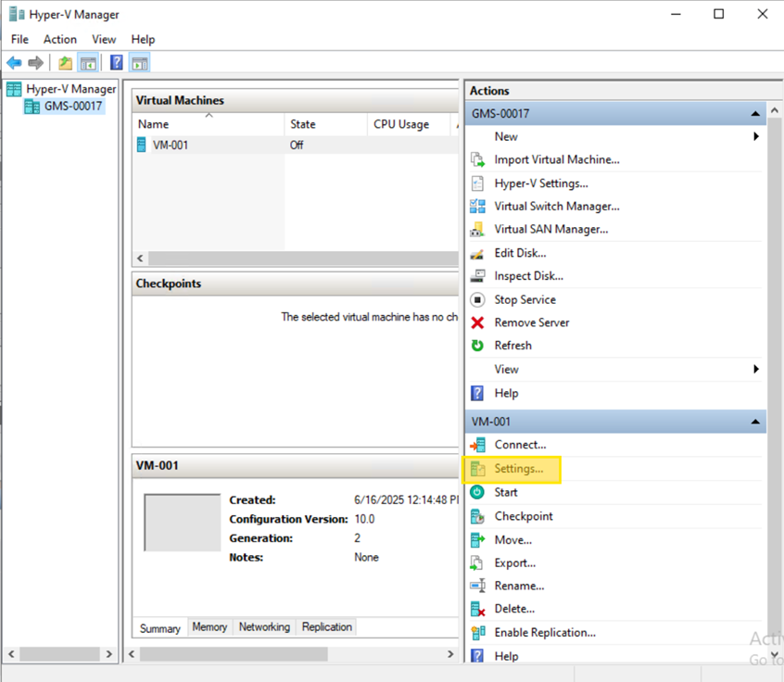Click the Forward arrow toolbar icon
The image size is (784, 682).
pyautogui.click(x=35, y=63)
